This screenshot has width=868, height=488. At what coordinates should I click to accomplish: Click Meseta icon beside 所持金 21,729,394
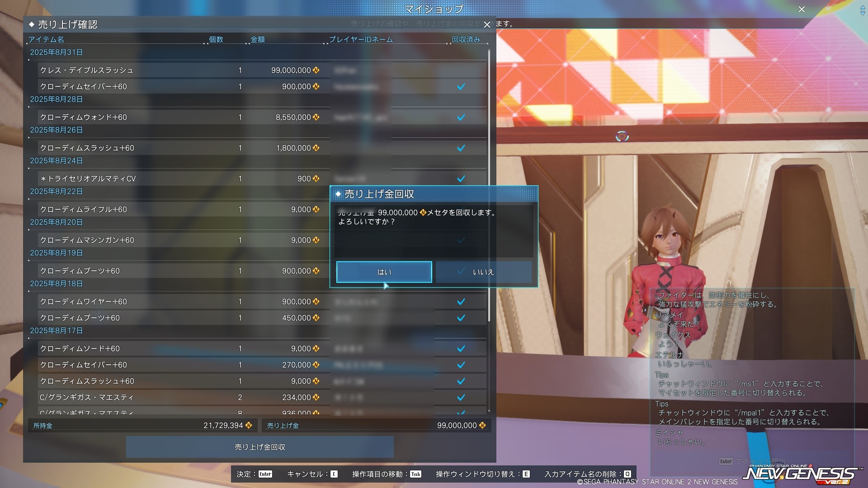(249, 426)
